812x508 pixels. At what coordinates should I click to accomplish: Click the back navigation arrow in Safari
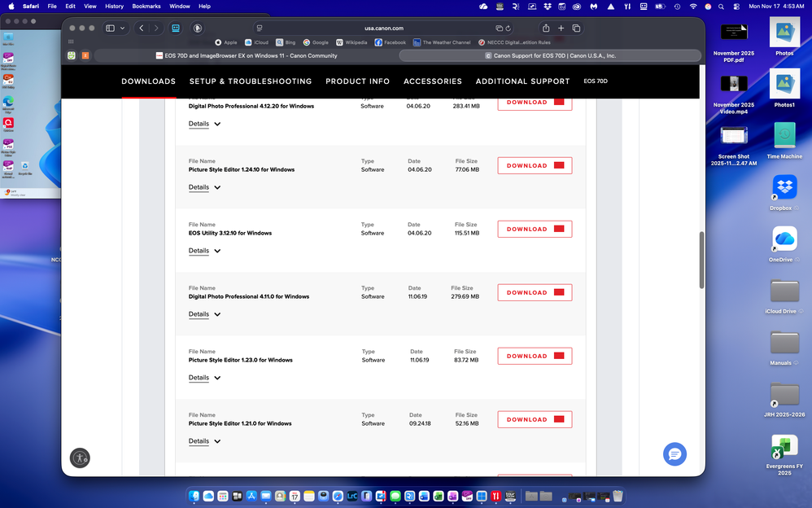pyautogui.click(x=140, y=27)
